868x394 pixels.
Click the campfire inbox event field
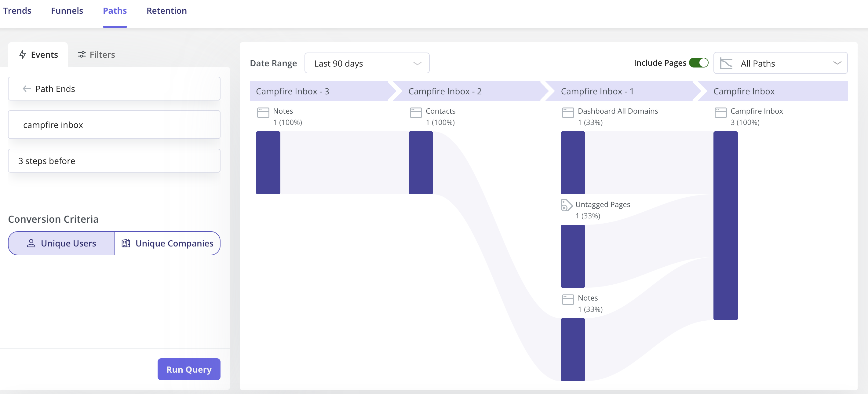tap(114, 125)
